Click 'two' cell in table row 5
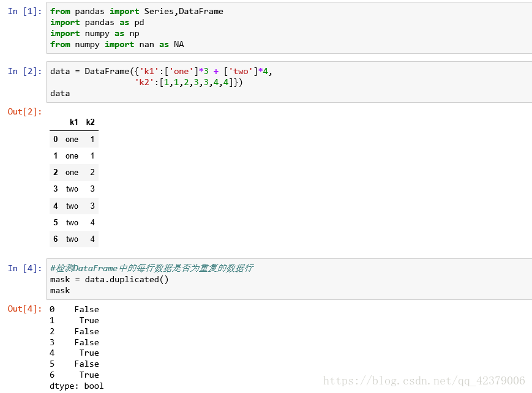This screenshot has width=532, height=393. pyautogui.click(x=72, y=223)
